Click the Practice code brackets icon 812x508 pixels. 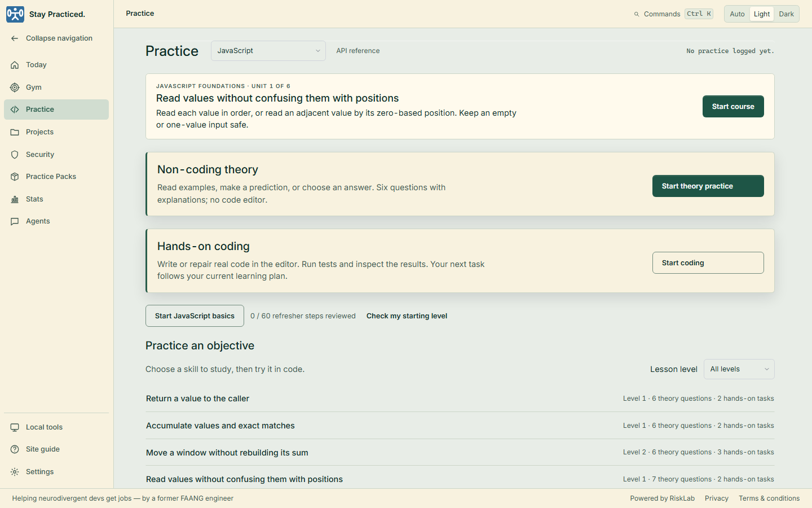click(x=15, y=110)
